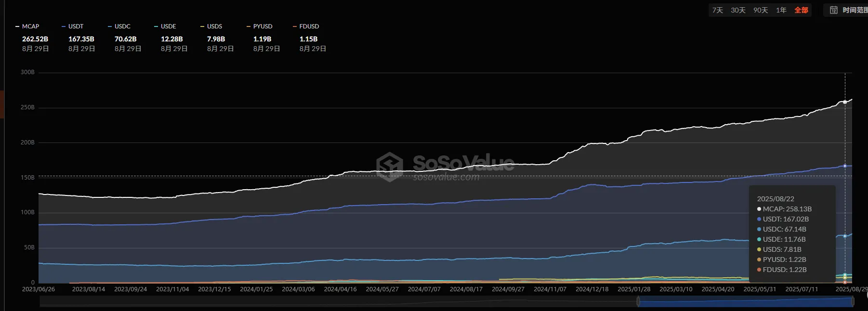Screen dimensions: 868x311
Task: Click the yellow USDS legend dash
Action: click(202, 26)
